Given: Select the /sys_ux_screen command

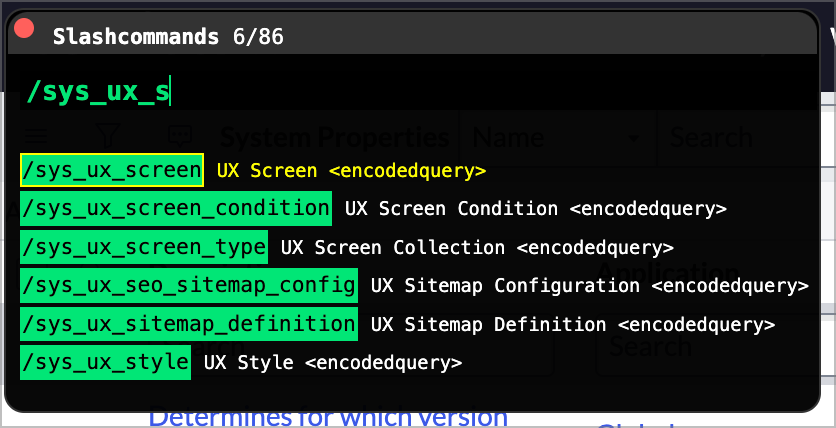Looking at the screenshot, I should coord(111,170).
